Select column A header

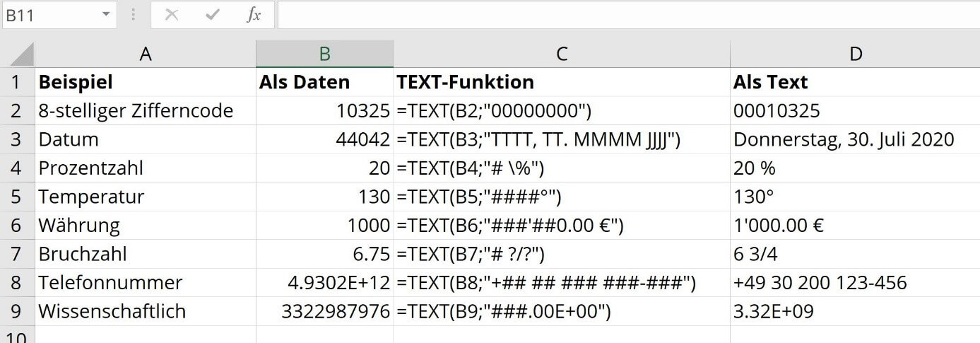(146, 54)
